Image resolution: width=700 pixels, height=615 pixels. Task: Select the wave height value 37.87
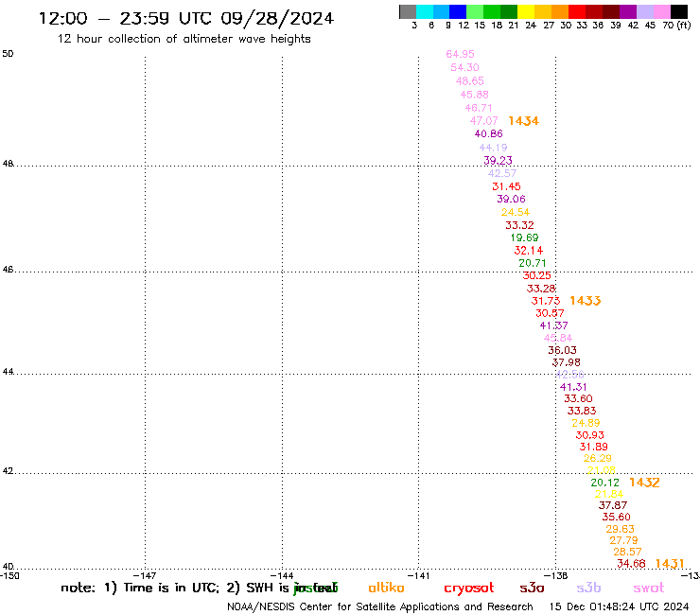pyautogui.click(x=613, y=505)
